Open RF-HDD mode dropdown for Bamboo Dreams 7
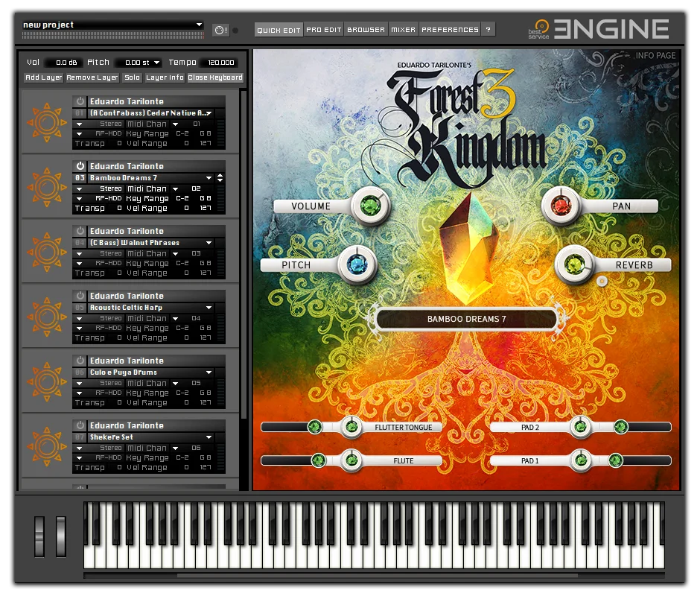Screen dimensions: 700x596 pos(79,198)
